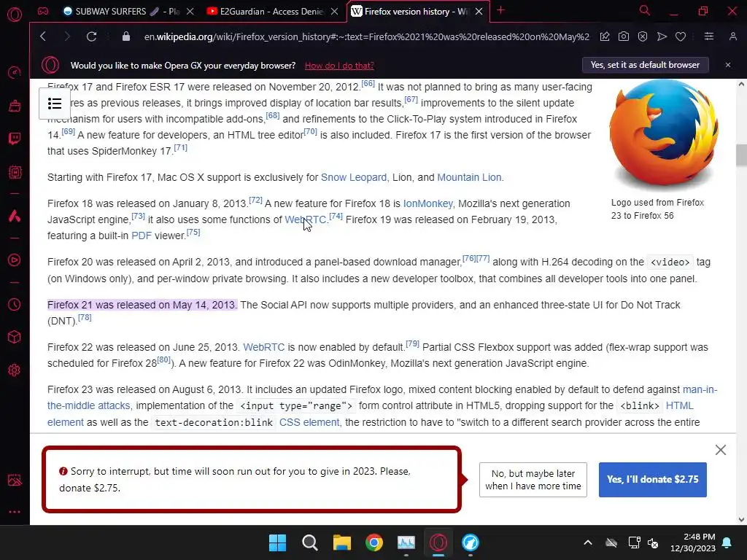Image resolution: width=747 pixels, height=560 pixels.
Task: Close the Wikipedia donation banner
Action: 720,450
